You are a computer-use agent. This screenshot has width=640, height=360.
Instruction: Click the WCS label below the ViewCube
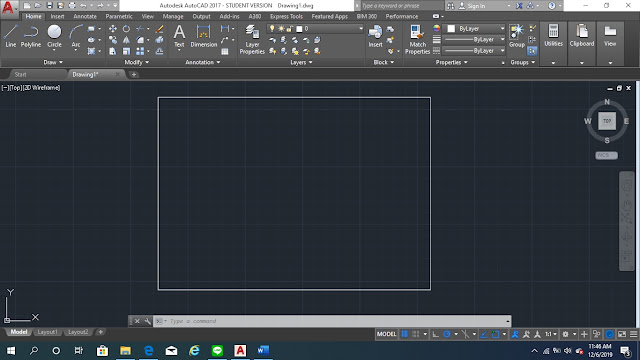[x=606, y=156]
